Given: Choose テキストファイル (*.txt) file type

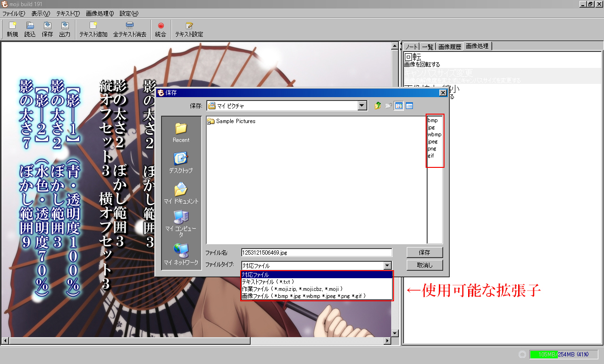Looking at the screenshot, I should (x=316, y=281).
